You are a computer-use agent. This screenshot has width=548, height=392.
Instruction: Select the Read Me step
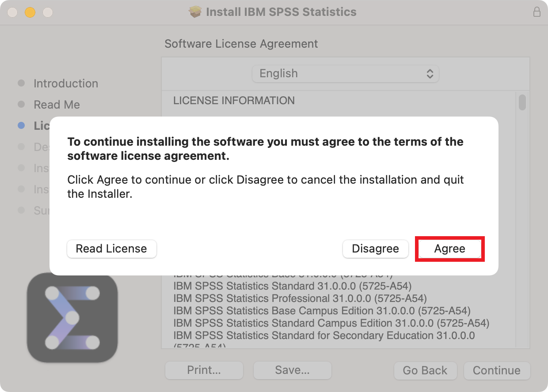coord(57,105)
